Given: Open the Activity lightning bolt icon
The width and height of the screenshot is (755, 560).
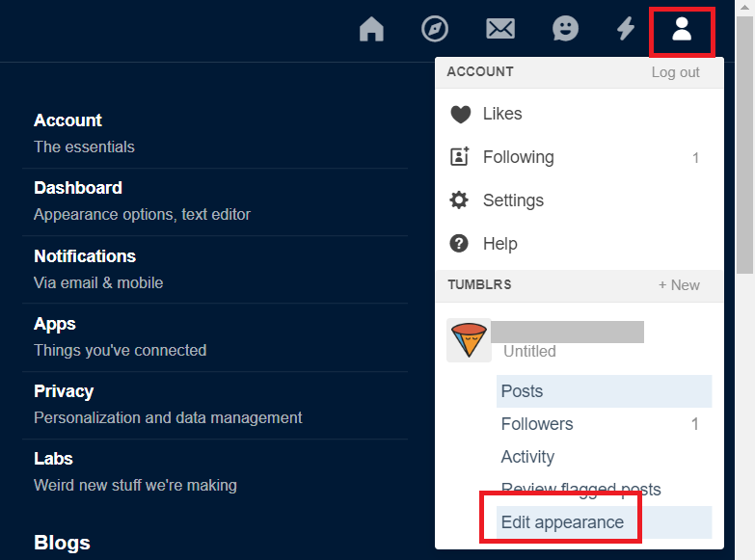Looking at the screenshot, I should [626, 28].
